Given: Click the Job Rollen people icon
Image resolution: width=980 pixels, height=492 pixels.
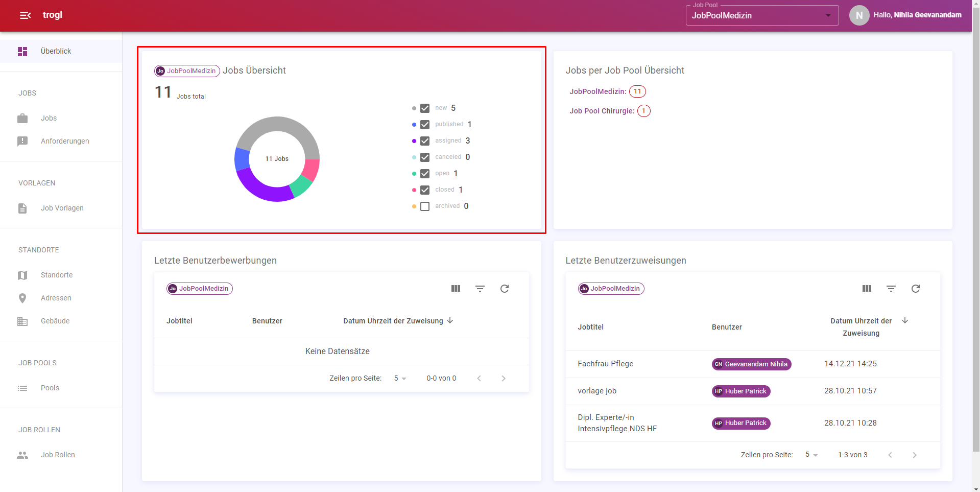Looking at the screenshot, I should click(22, 455).
